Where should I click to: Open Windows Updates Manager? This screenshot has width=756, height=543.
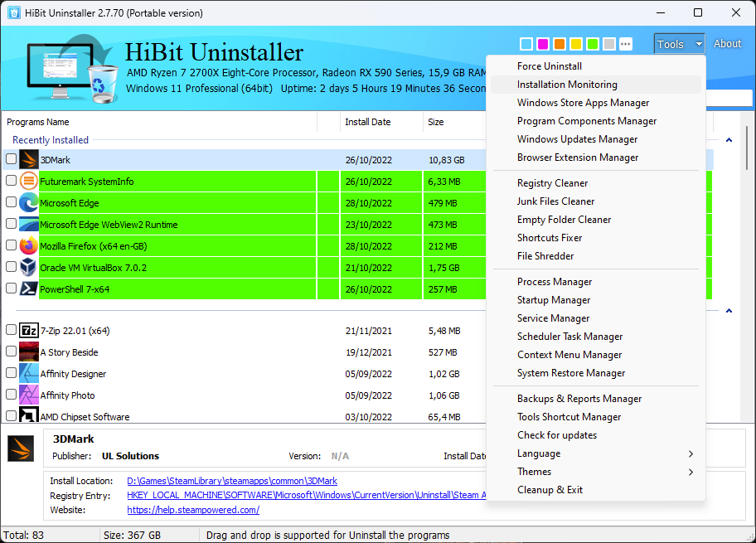(596, 139)
